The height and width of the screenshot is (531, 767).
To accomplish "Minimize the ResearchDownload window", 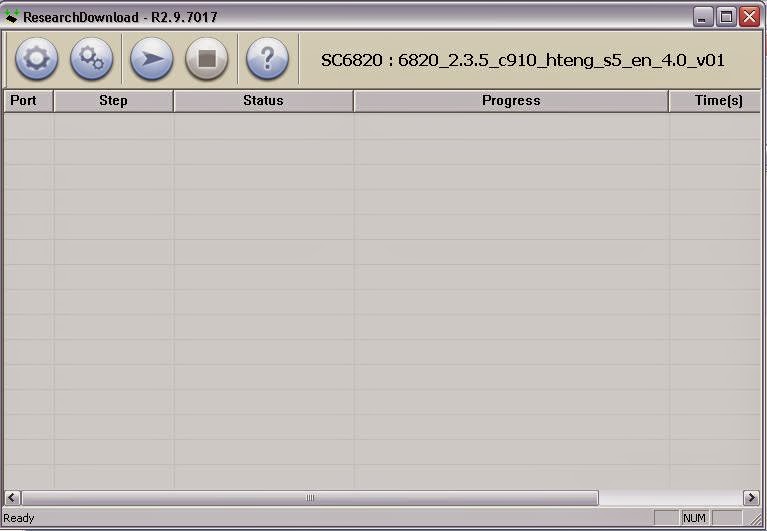I will click(x=703, y=17).
